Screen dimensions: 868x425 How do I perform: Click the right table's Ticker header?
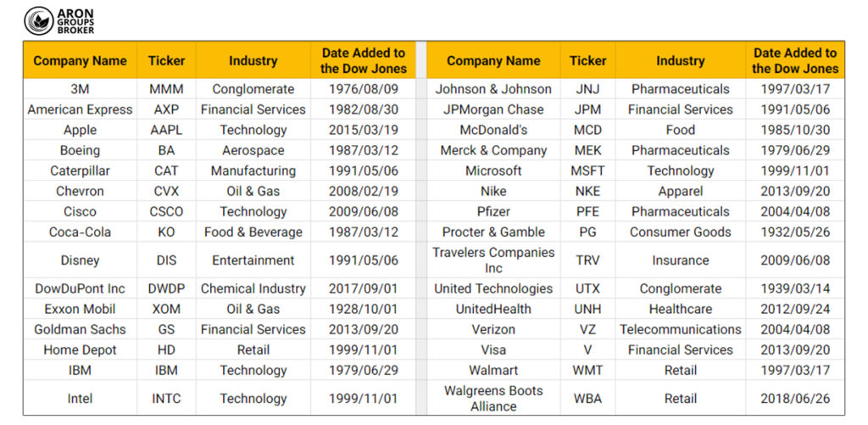587,61
